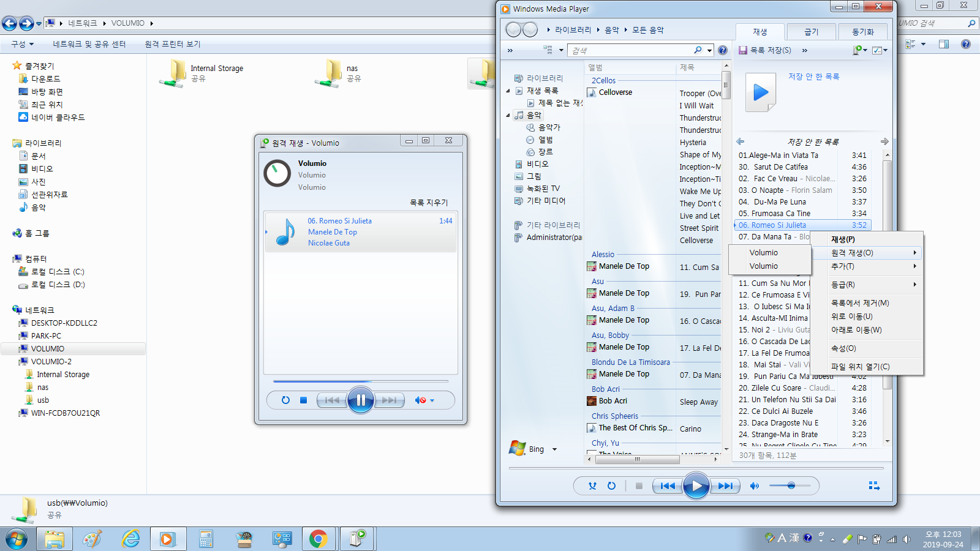Screen dimensions: 980x551
Task: Mute the Windows Media Player speaker icon
Action: (755, 486)
